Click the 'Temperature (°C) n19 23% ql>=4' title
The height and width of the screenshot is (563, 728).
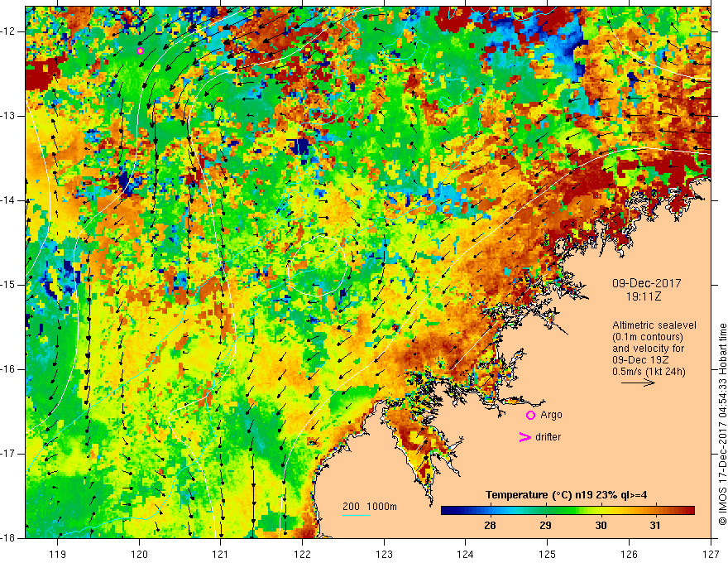(566, 495)
